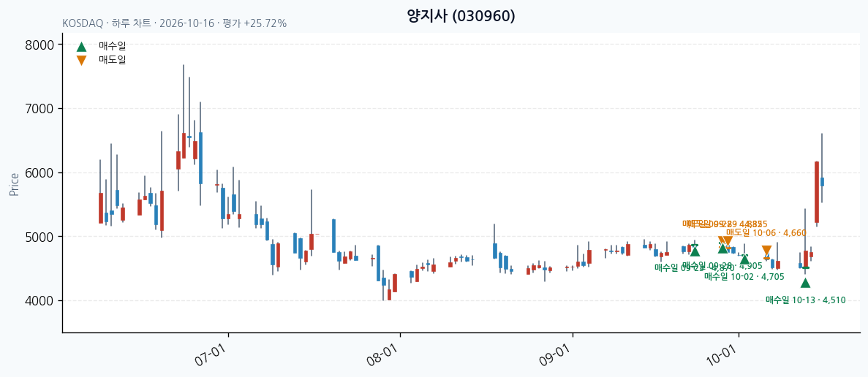Click the green 매수일 legend triangle icon
The image size is (868, 377).
81,47
